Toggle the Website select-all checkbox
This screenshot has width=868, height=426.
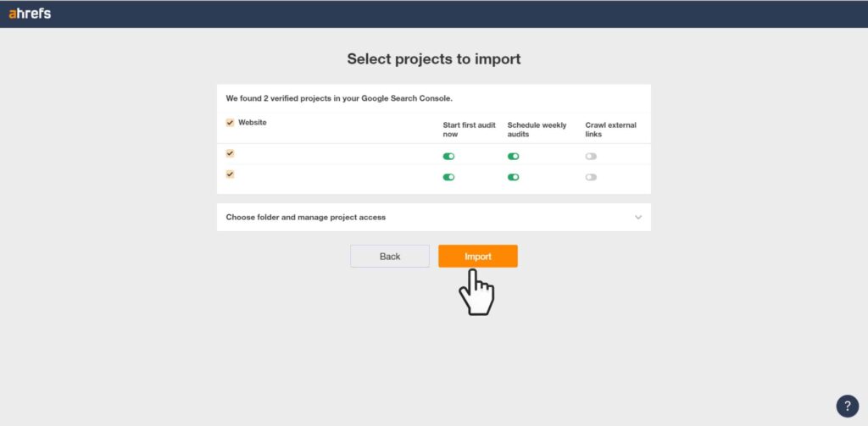230,123
